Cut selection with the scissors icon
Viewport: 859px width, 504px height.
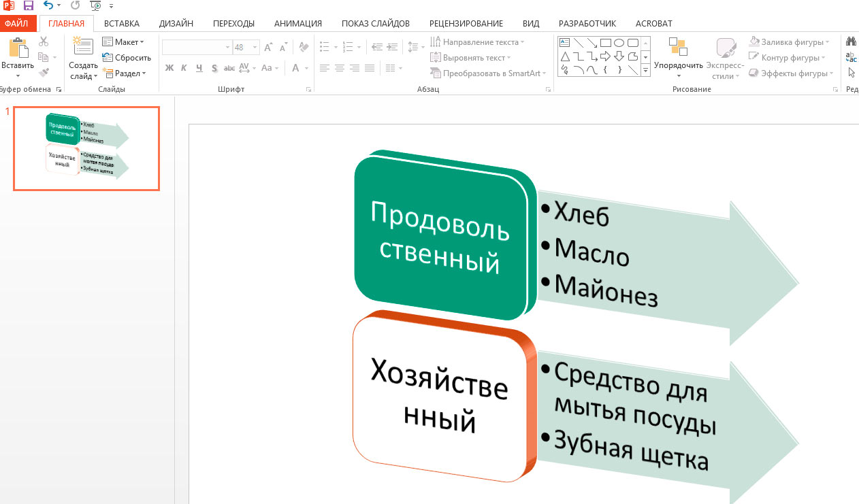(x=44, y=42)
